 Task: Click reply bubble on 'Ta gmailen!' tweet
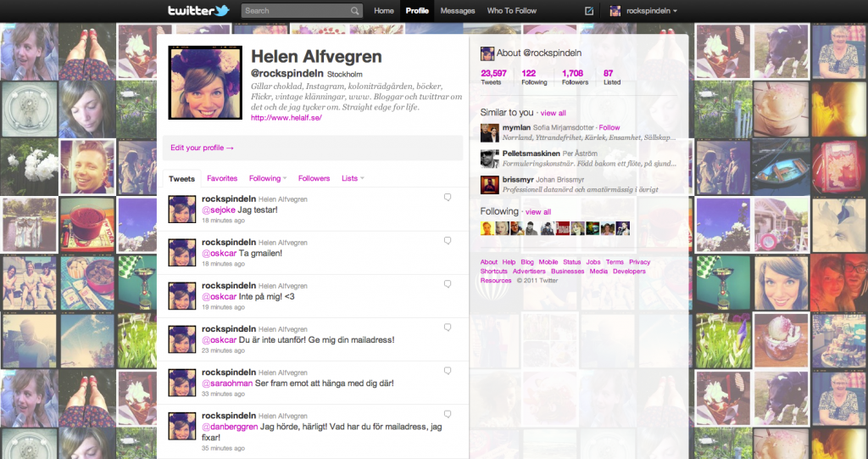(x=448, y=240)
